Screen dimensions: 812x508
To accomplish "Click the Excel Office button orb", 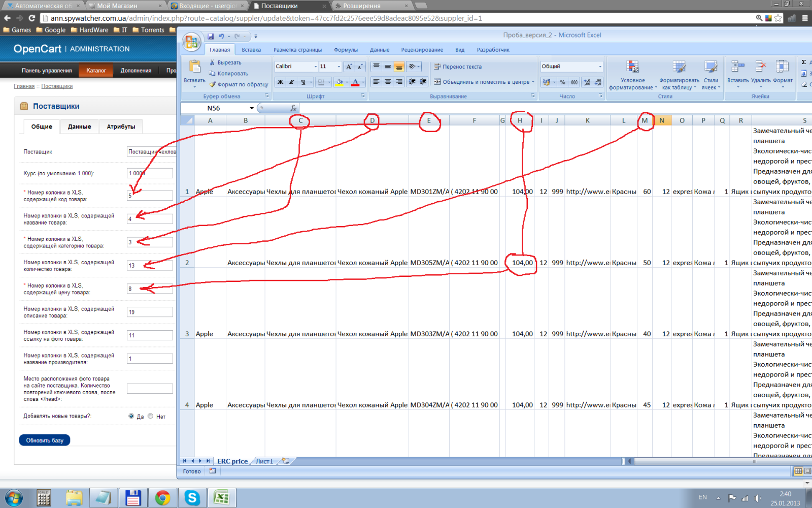I will pyautogui.click(x=192, y=42).
